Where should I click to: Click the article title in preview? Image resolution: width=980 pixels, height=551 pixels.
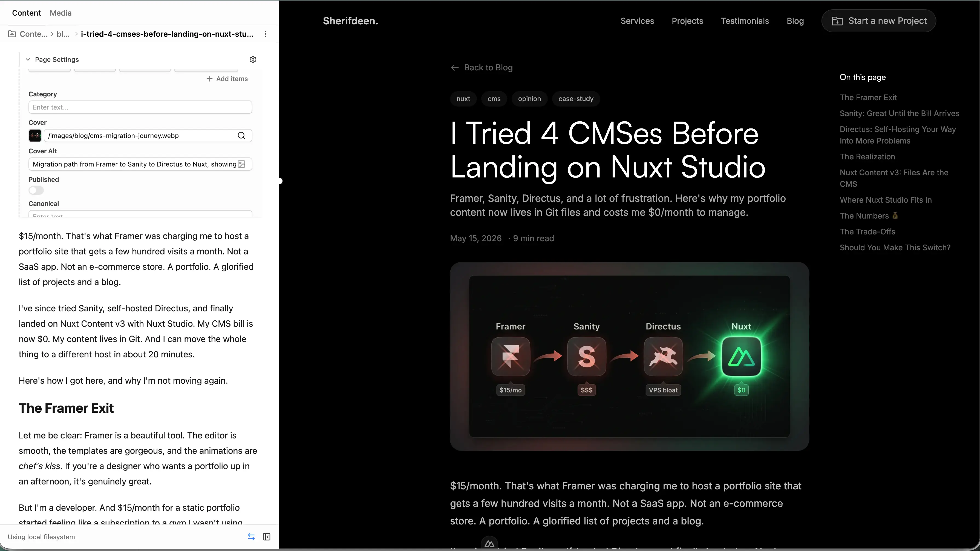(607, 150)
